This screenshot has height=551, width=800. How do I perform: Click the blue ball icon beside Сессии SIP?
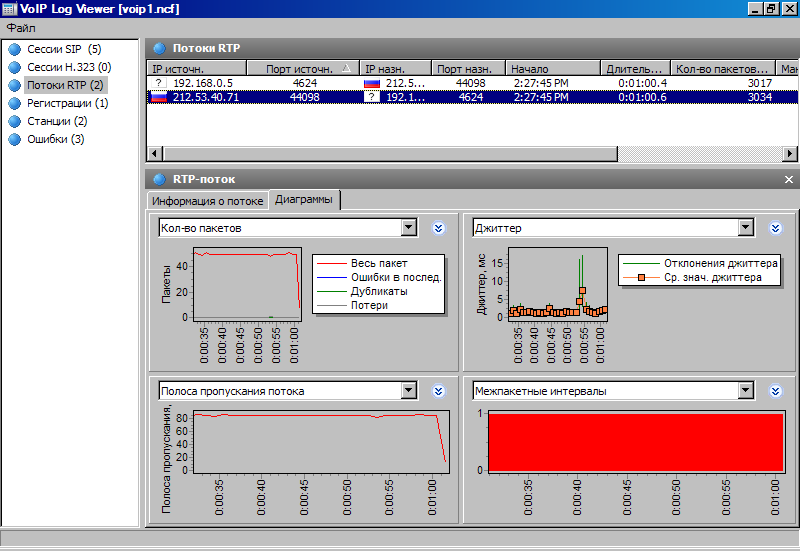point(15,49)
